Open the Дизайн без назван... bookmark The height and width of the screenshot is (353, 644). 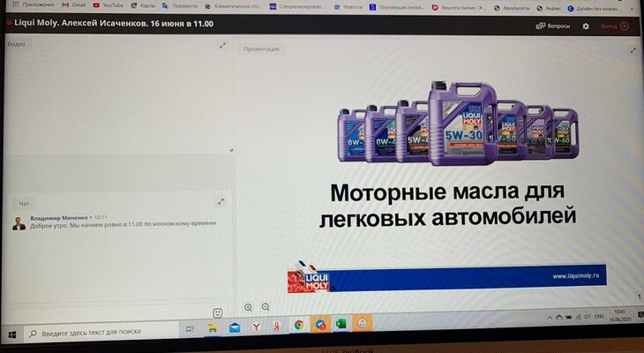(595, 8)
